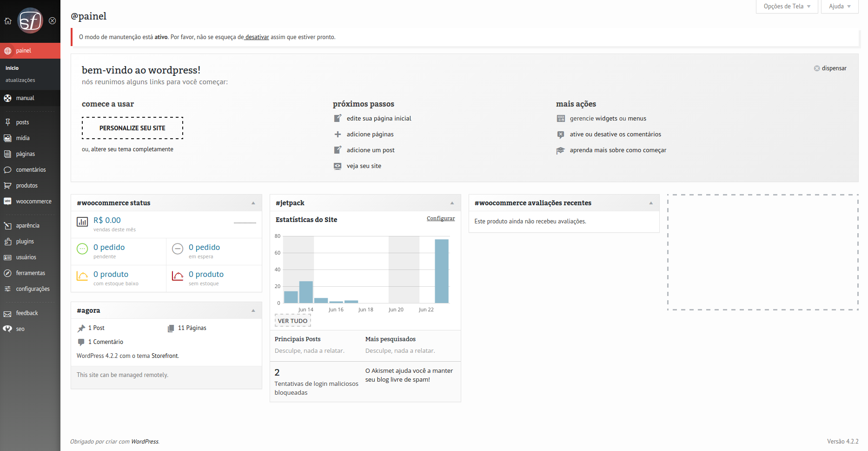Click the mídia icon in sidebar
868x451 pixels.
tap(8, 138)
